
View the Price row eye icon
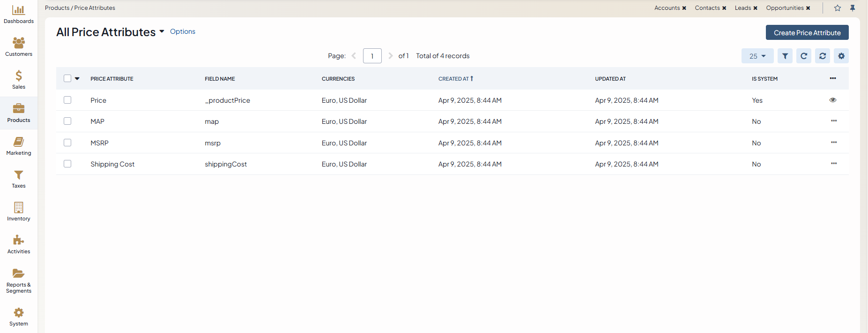(x=832, y=100)
